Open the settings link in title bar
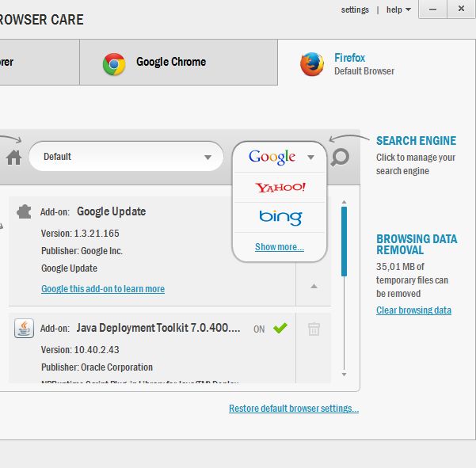The height and width of the screenshot is (468, 476). (355, 10)
